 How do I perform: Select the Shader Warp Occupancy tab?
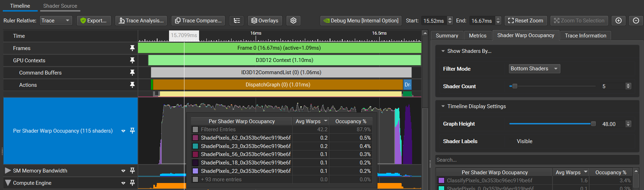click(x=526, y=35)
